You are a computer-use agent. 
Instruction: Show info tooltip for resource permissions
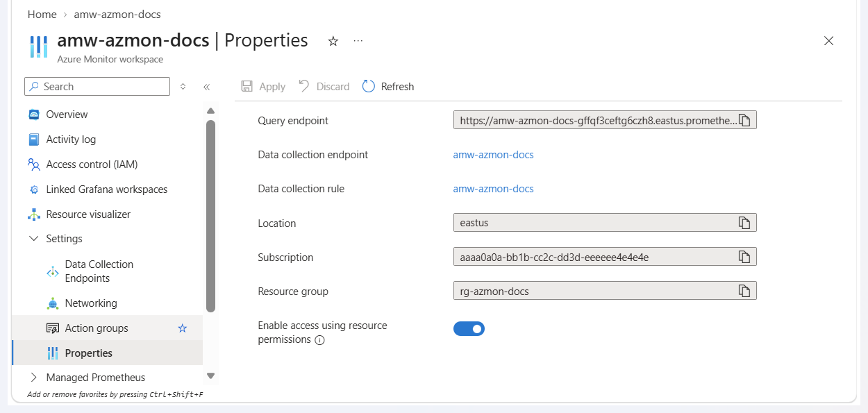click(320, 340)
